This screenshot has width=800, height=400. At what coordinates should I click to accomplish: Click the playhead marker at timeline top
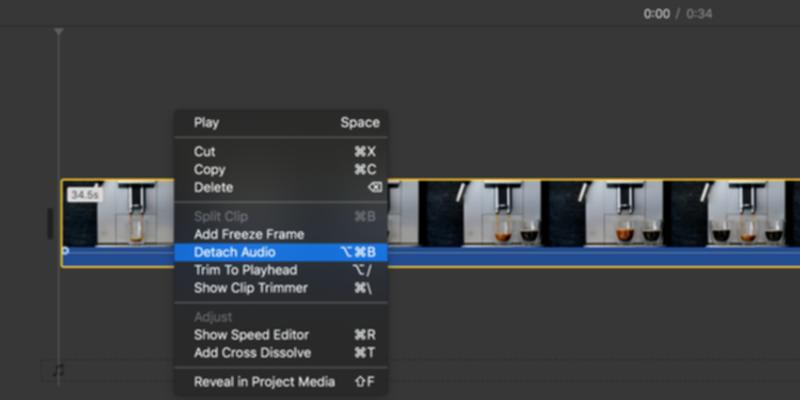(59, 32)
